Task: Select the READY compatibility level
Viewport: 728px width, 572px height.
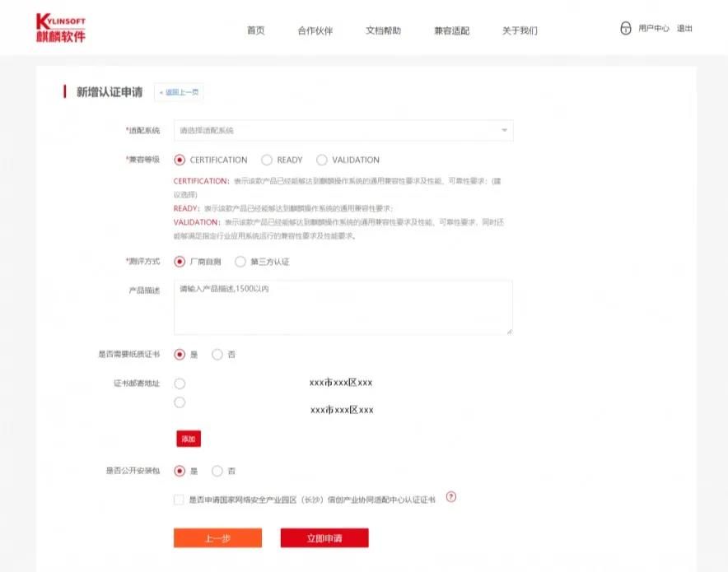Action: [x=267, y=160]
